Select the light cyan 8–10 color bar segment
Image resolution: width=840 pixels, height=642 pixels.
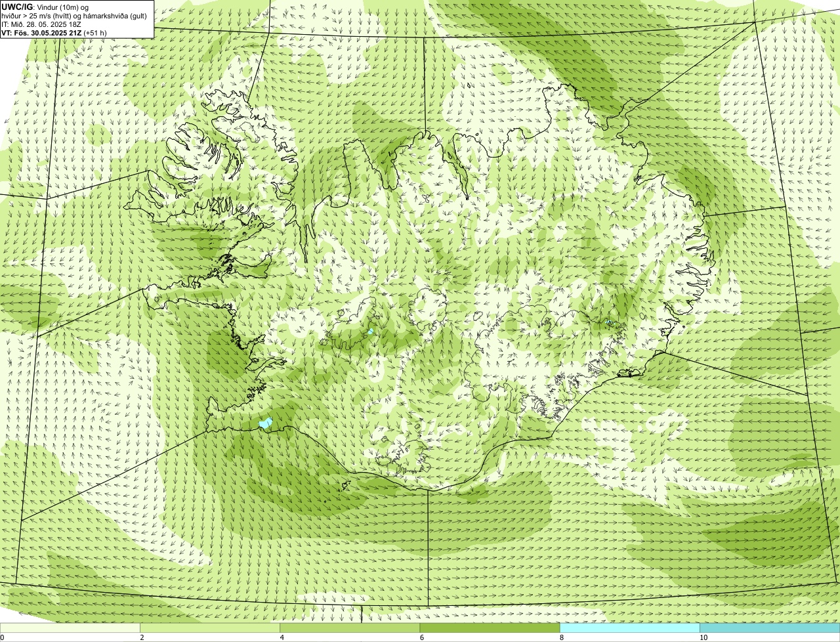[x=629, y=628]
